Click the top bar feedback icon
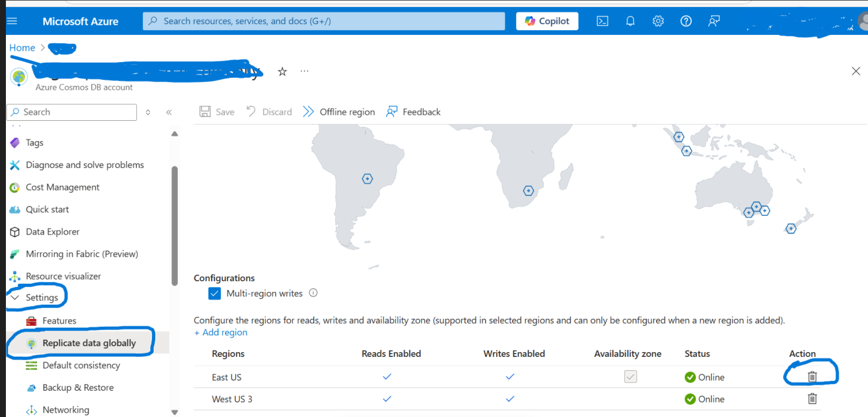 pos(714,21)
